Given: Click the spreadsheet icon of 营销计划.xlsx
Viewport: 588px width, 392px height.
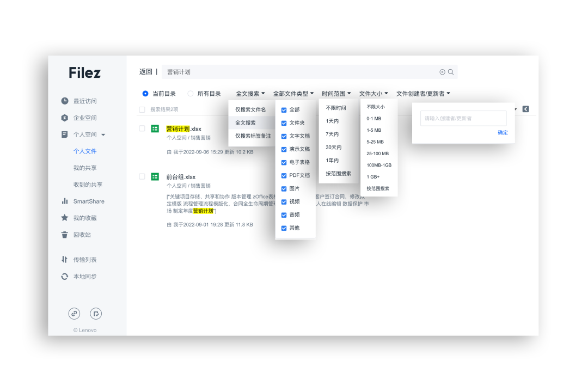Looking at the screenshot, I should tap(155, 128).
